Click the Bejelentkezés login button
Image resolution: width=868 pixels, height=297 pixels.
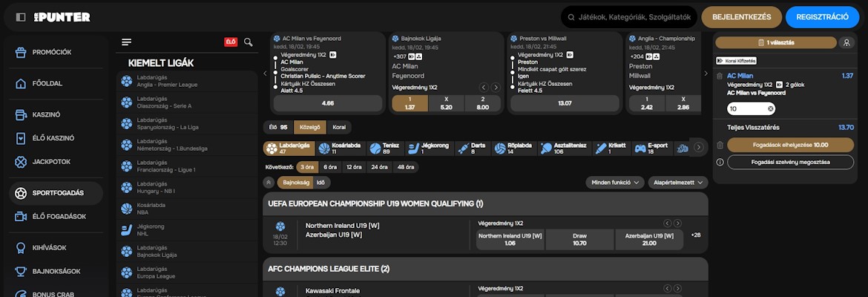[742, 17]
